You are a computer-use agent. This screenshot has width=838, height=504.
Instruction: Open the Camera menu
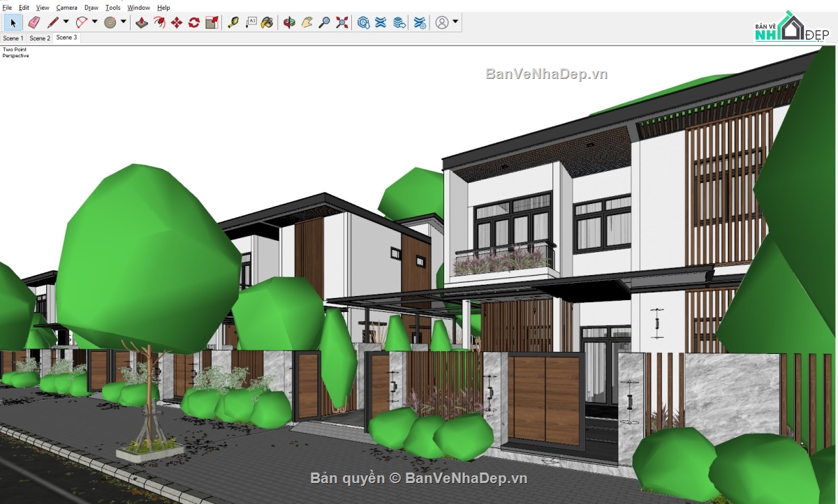[x=66, y=7]
